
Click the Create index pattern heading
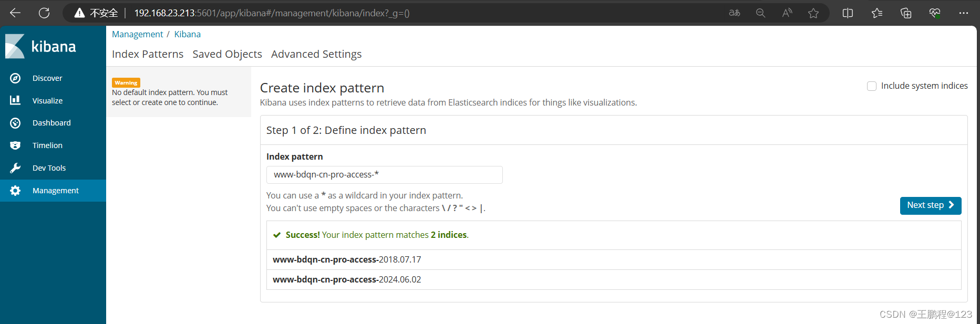pyautogui.click(x=322, y=88)
